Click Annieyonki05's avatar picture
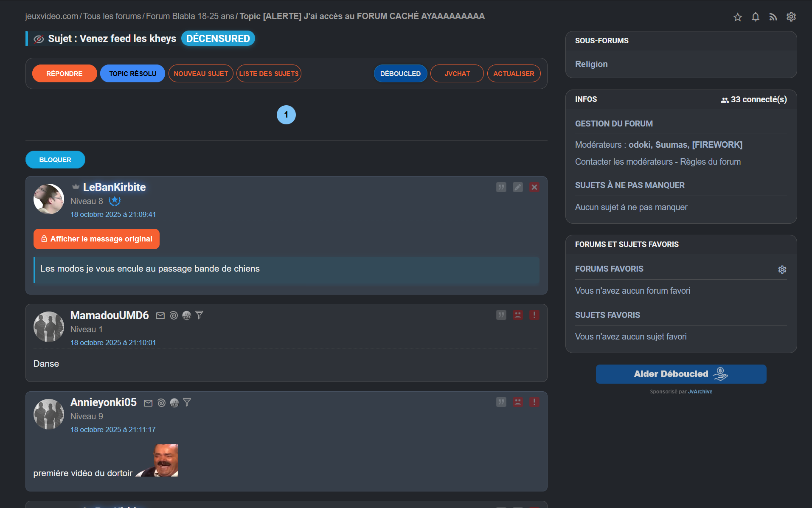Viewport: 812px width, 508px height. point(49,414)
